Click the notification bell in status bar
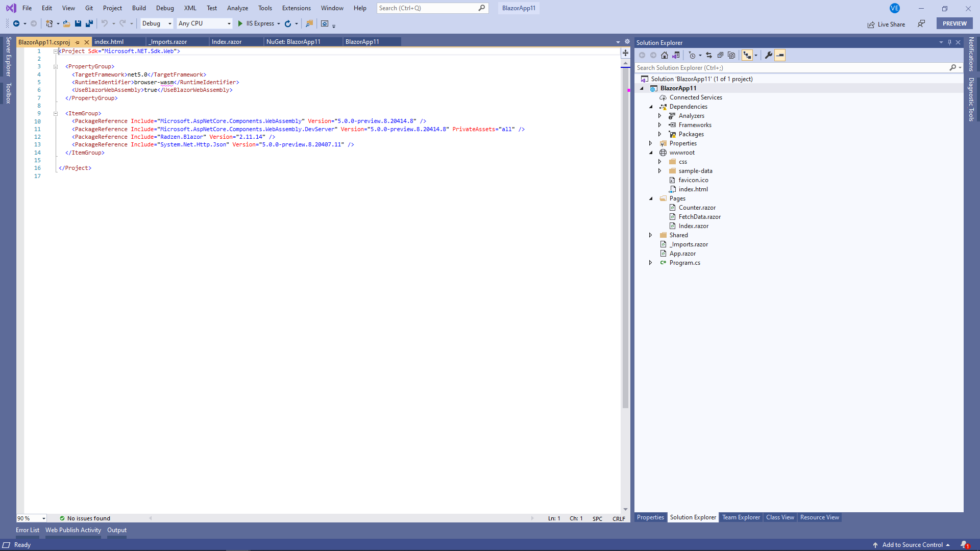 click(x=964, y=545)
